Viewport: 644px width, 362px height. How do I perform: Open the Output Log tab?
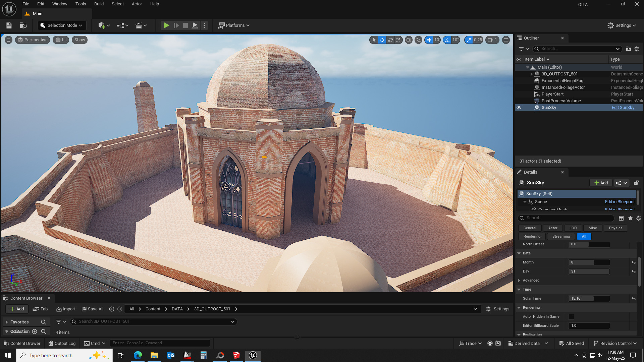[x=62, y=344]
